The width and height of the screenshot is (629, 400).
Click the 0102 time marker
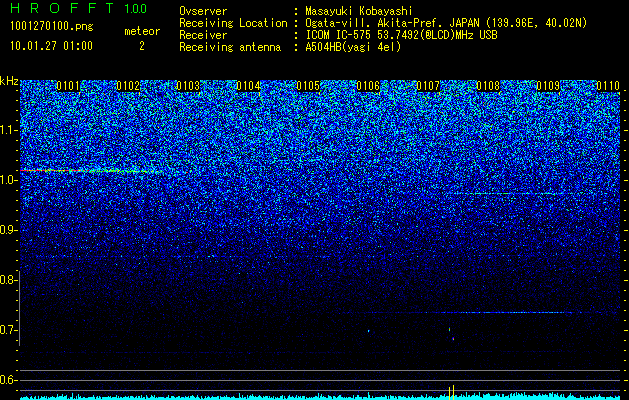(128, 86)
